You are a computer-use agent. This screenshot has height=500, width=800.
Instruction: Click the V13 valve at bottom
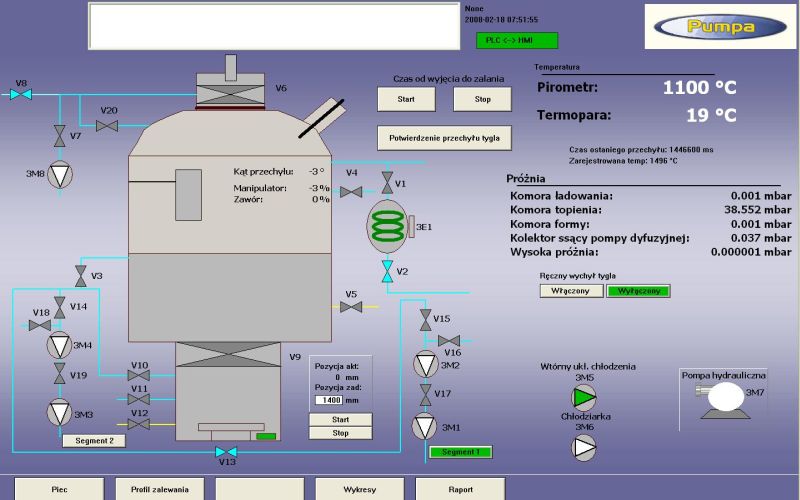coord(227,451)
